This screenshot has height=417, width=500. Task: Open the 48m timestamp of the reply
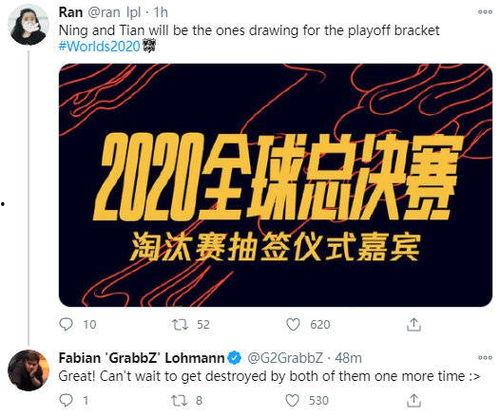pos(348,358)
